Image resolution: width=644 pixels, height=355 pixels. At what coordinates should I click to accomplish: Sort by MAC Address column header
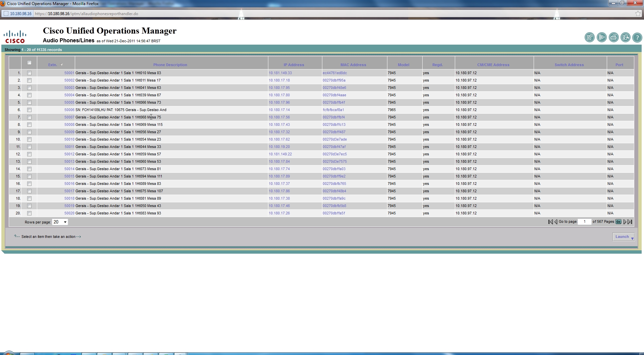pos(353,65)
